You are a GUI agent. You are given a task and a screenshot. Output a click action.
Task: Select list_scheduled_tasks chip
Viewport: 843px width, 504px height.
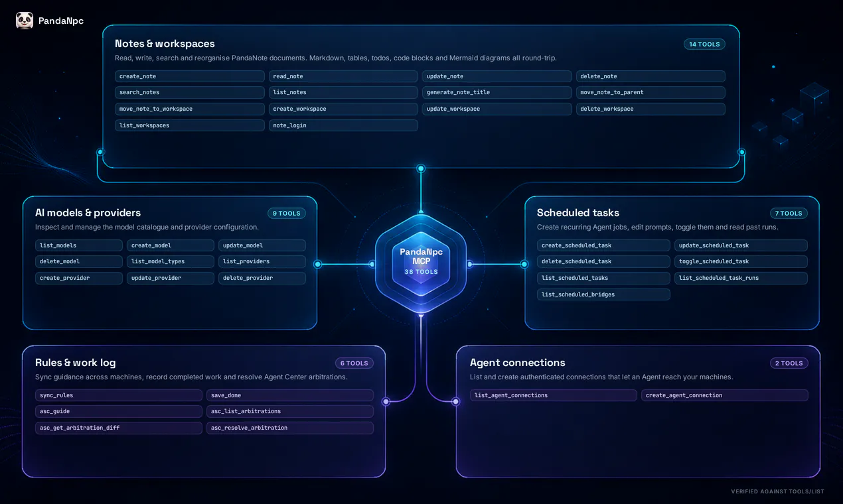click(603, 278)
